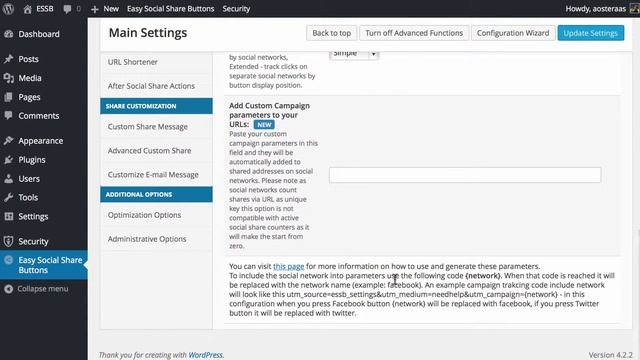Click the Share Customization section header
640x360 pixels.
[156, 106]
